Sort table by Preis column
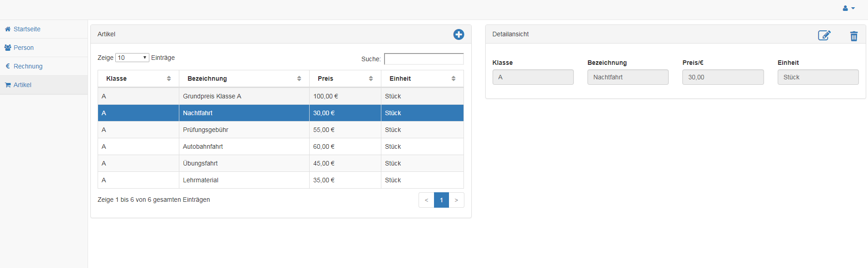The image size is (868, 268). coord(345,78)
